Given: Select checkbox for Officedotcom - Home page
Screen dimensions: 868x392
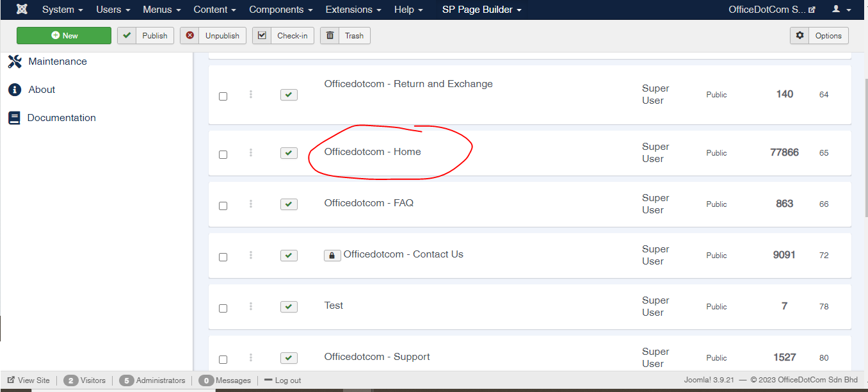Looking at the screenshot, I should (223, 154).
